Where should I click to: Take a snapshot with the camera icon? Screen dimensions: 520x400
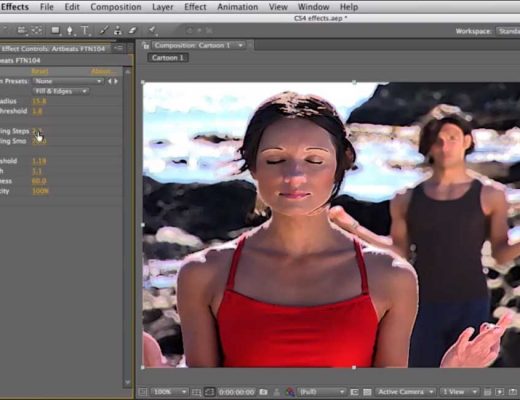click(x=263, y=392)
